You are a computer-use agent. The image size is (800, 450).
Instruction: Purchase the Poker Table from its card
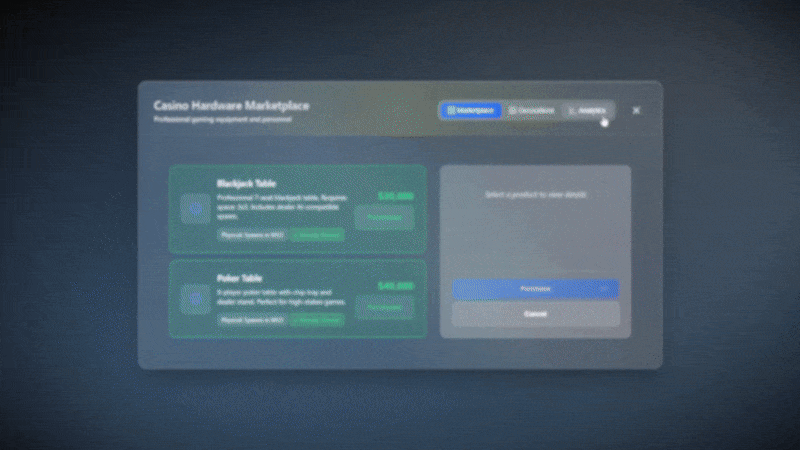pos(384,308)
